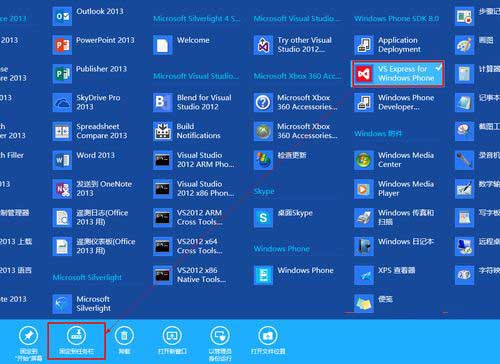Viewport: 500px width, 364px height.
Task: Open Visual Studio 2012 ARM Phone command prompt
Action: tap(194, 160)
